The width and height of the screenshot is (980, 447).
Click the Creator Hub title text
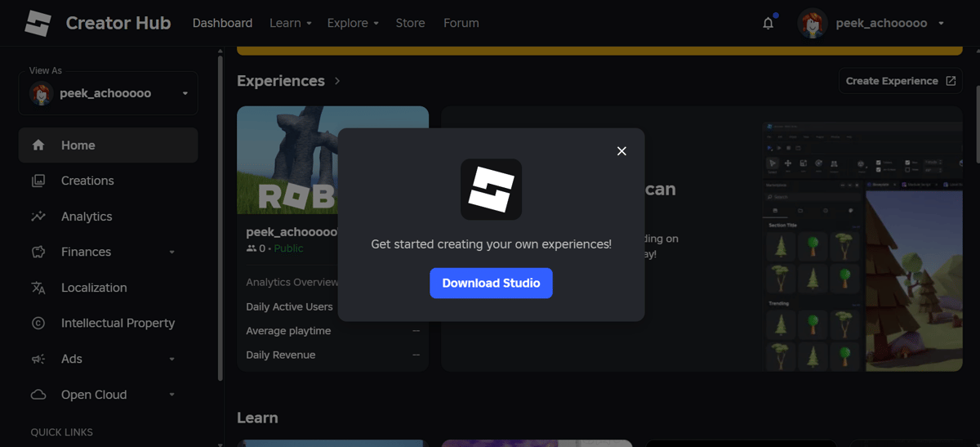pos(118,23)
